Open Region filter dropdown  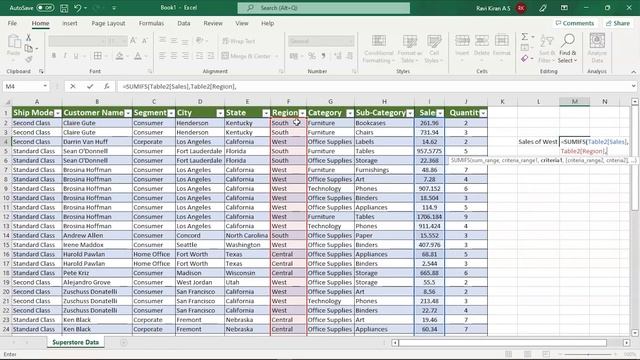(x=302, y=113)
